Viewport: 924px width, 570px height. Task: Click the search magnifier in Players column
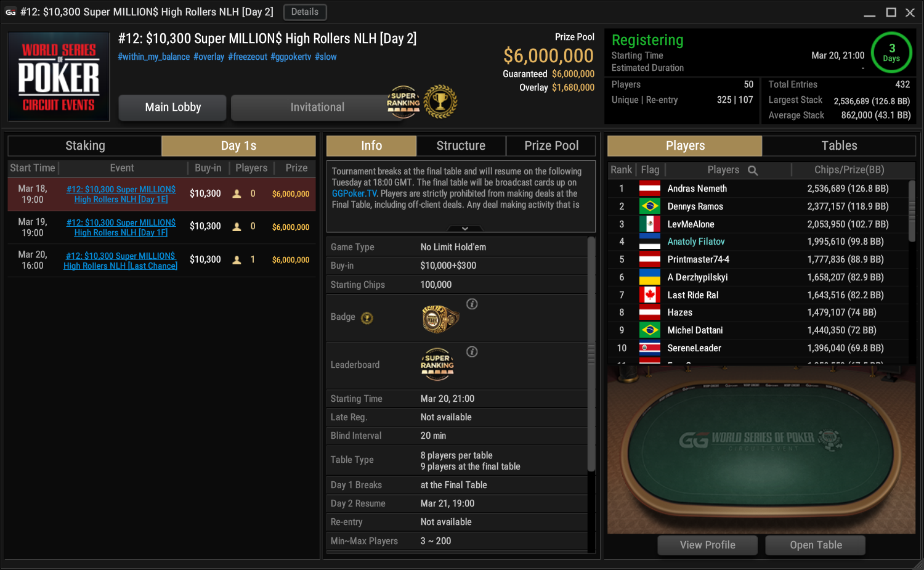(753, 170)
